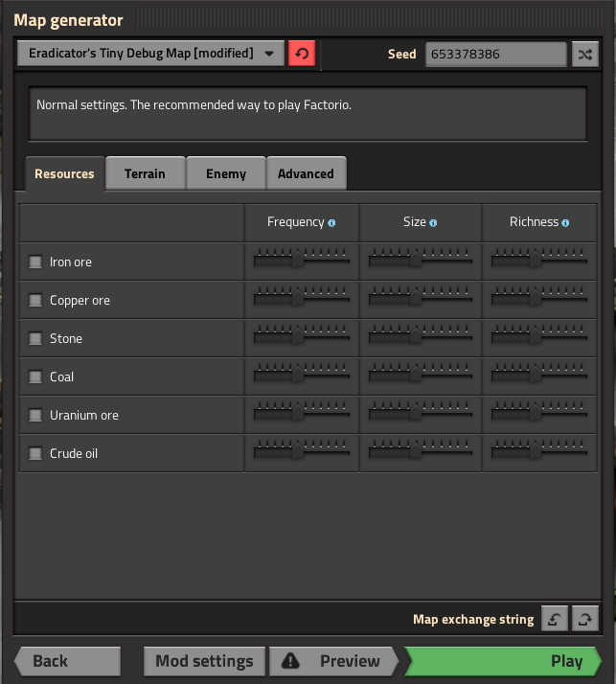Click the Frequency column header

tap(296, 222)
